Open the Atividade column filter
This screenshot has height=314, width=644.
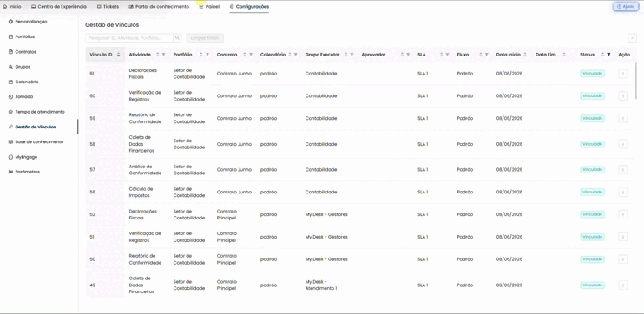point(163,55)
